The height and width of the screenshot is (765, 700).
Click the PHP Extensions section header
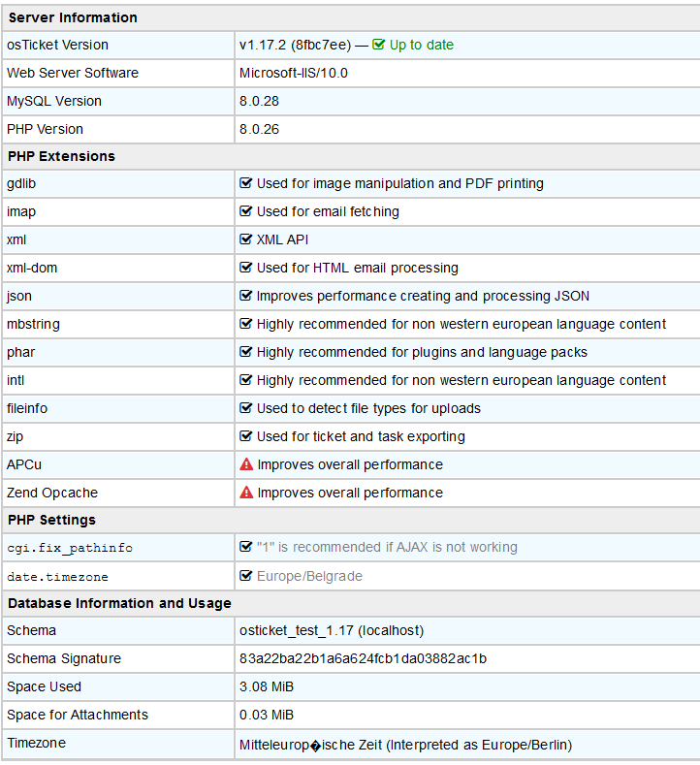pos(61,156)
